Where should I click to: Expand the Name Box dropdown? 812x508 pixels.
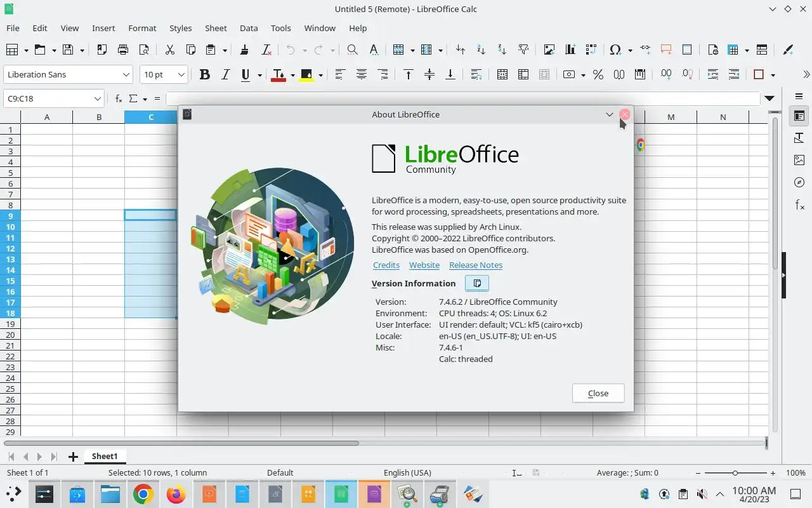point(98,98)
